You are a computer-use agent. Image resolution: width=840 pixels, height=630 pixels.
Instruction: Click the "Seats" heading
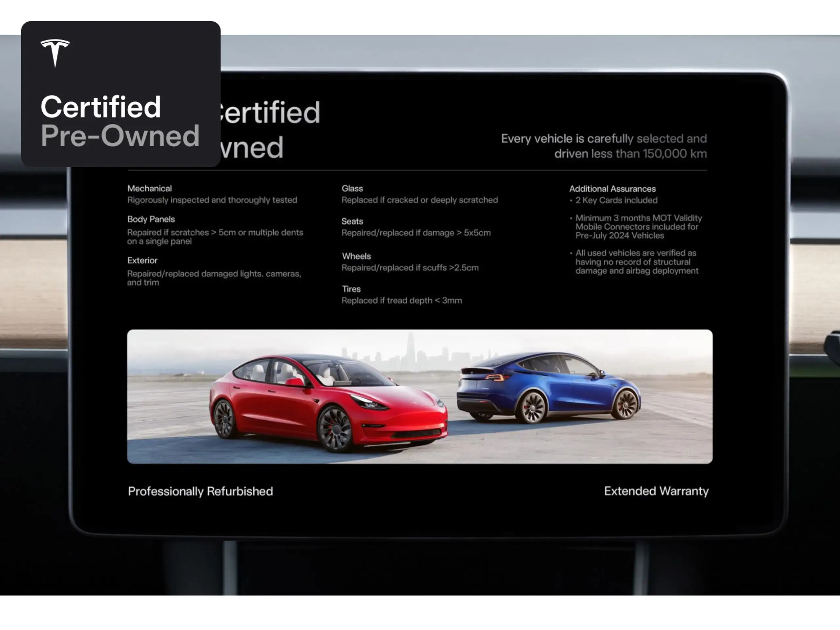[352, 221]
